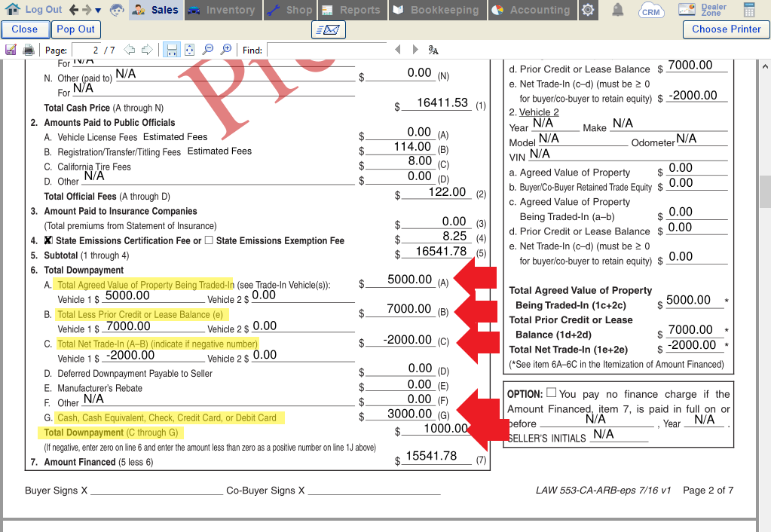Screen dimensions: 771x532
Task: Click 'Co-Buyer Signs X' signature line
Action: pyautogui.click(x=333, y=491)
